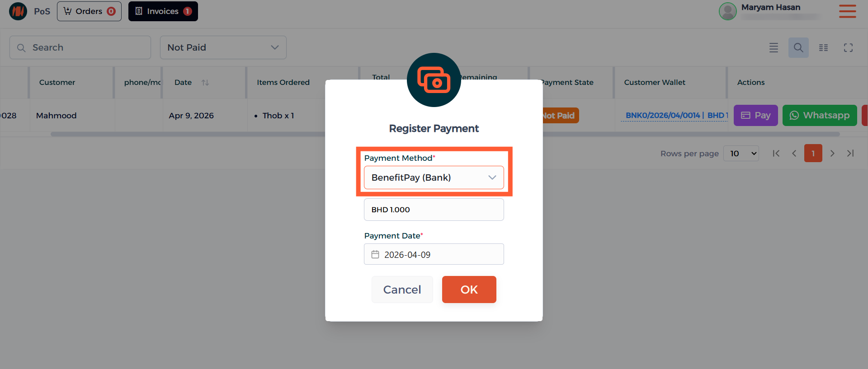Expand the Payment Method dropdown

coord(434,177)
